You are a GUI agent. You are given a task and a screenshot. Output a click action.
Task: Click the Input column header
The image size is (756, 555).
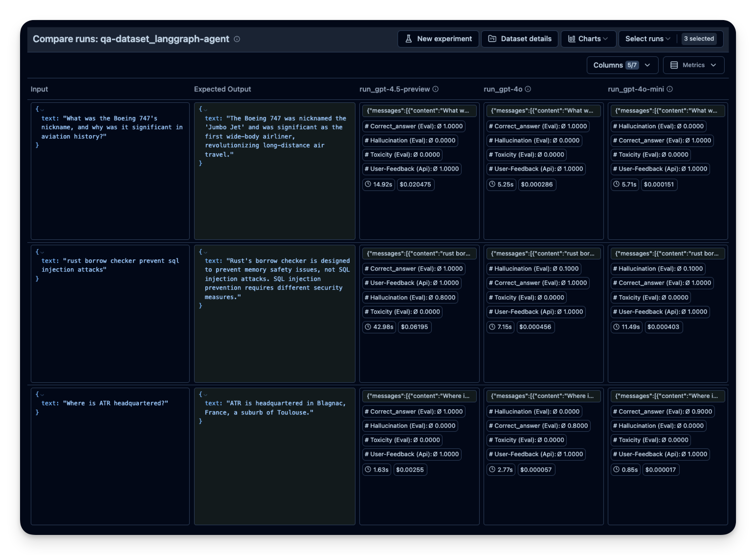pos(40,89)
